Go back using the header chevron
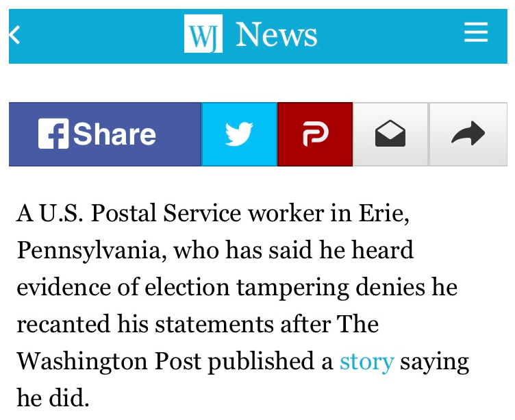Viewport: 515px width, 420px height. [15, 35]
